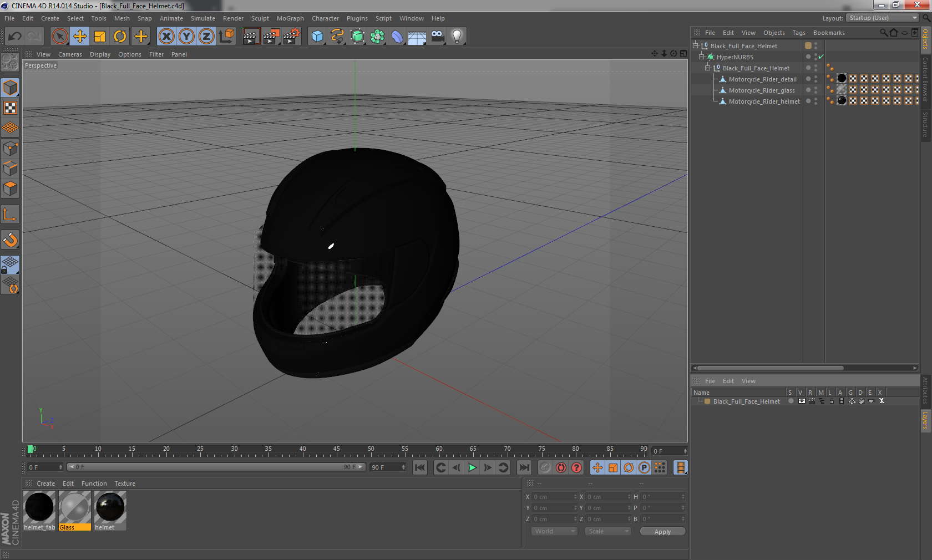This screenshot has height=560, width=932.
Task: Click the Undo arrow icon
Action: click(15, 37)
